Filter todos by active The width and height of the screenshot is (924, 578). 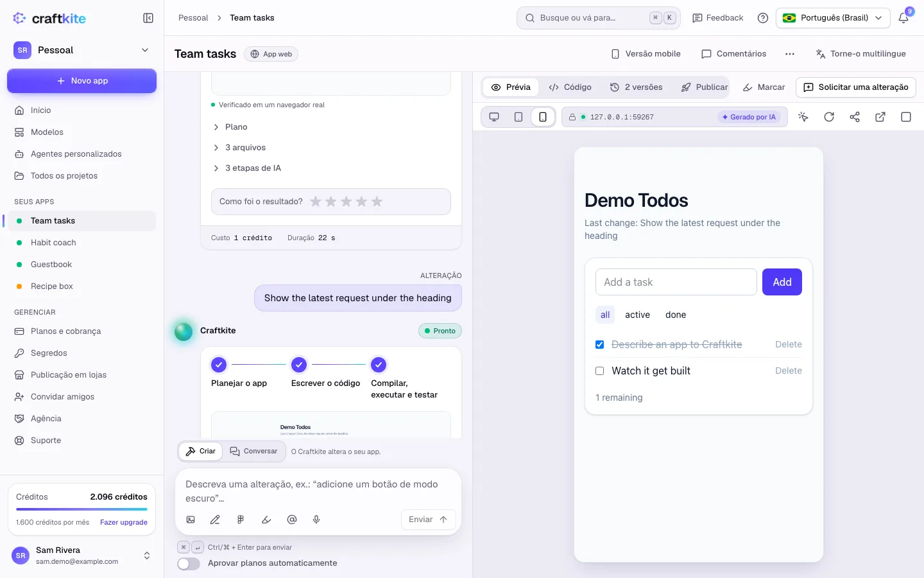click(637, 315)
